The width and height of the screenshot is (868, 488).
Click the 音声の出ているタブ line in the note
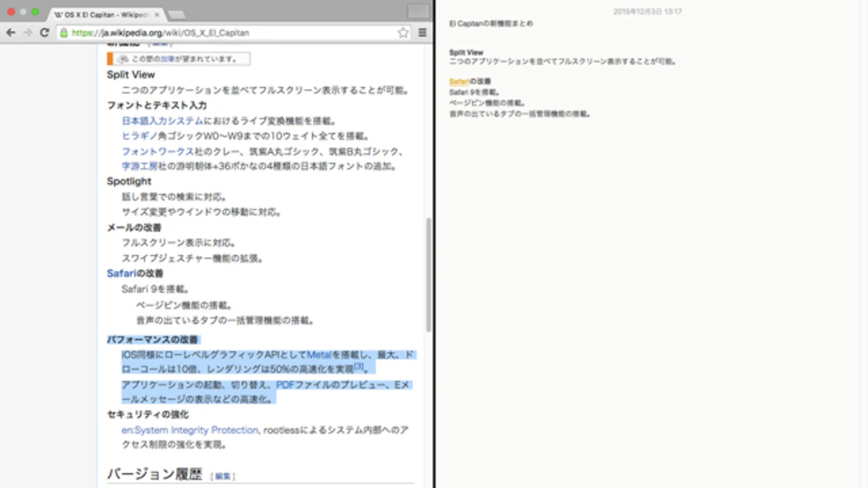[519, 114]
